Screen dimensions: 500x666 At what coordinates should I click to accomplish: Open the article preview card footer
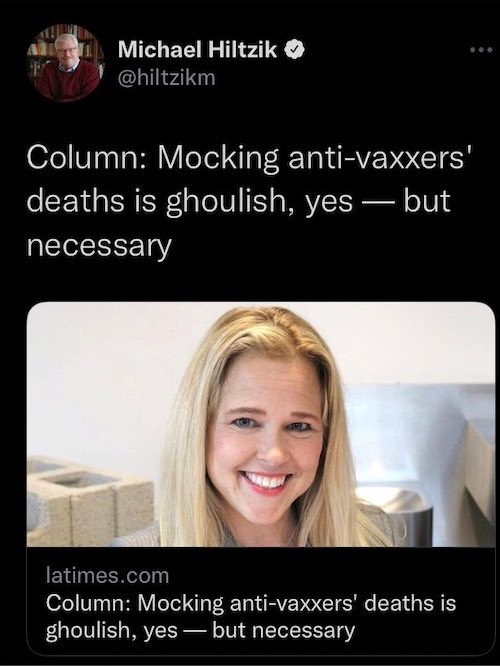(x=261, y=601)
